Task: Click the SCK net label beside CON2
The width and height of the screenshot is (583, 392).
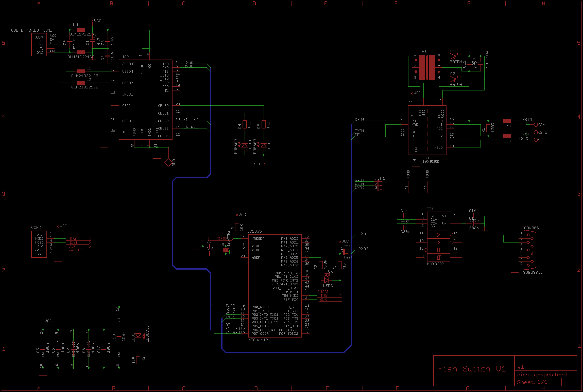Action: tap(78, 246)
